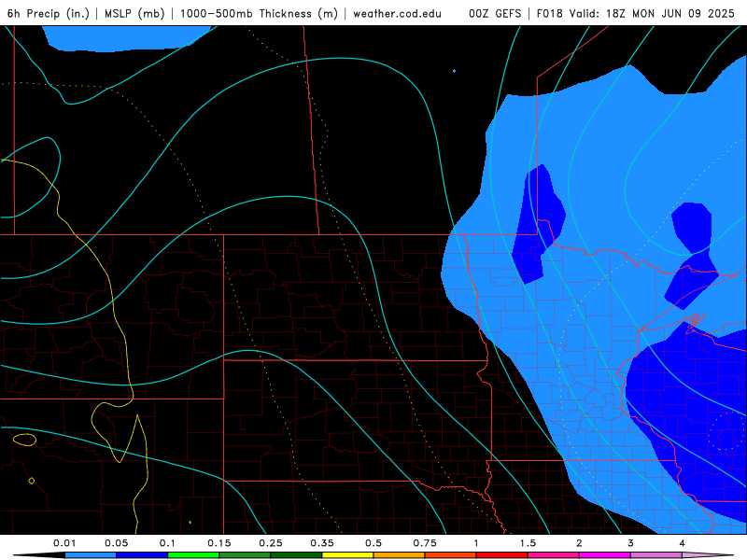Click the '6h Precip (in.)' header text
Image resolution: width=747 pixels, height=560 pixels.
49,13
